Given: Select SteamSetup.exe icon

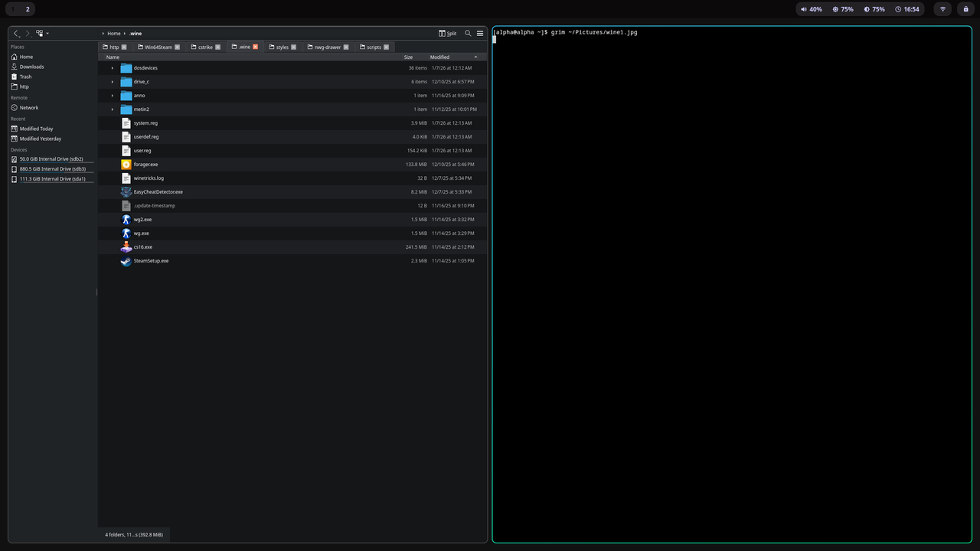Looking at the screenshot, I should click(126, 261).
